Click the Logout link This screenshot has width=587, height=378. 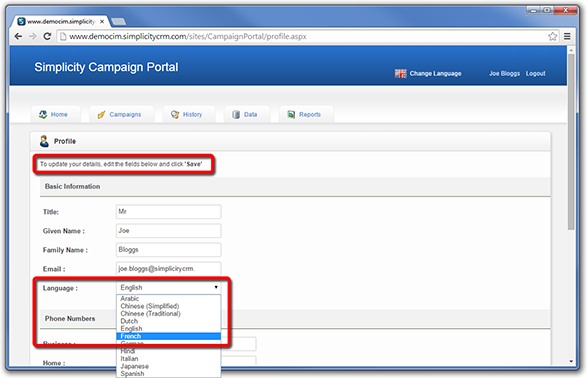tap(535, 73)
